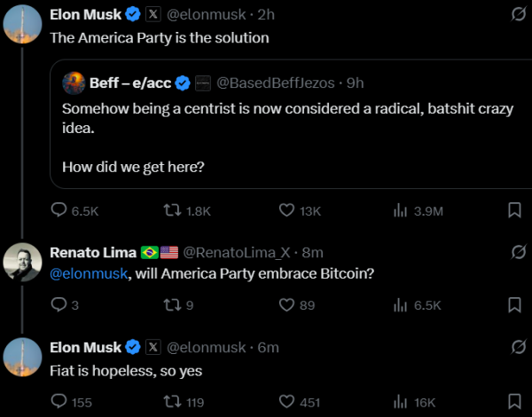The image size is (532, 417).
Task: Open the quoted Beff – e/acc post
Action: (291, 124)
